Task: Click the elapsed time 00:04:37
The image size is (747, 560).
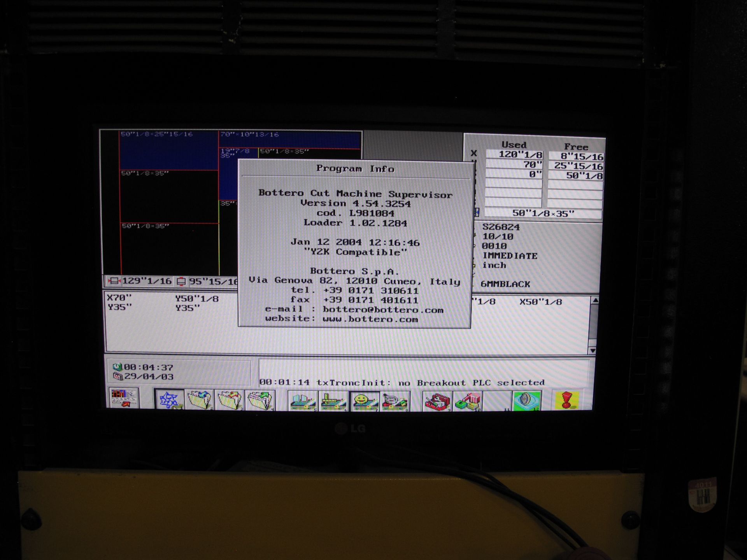Action: 149,367
